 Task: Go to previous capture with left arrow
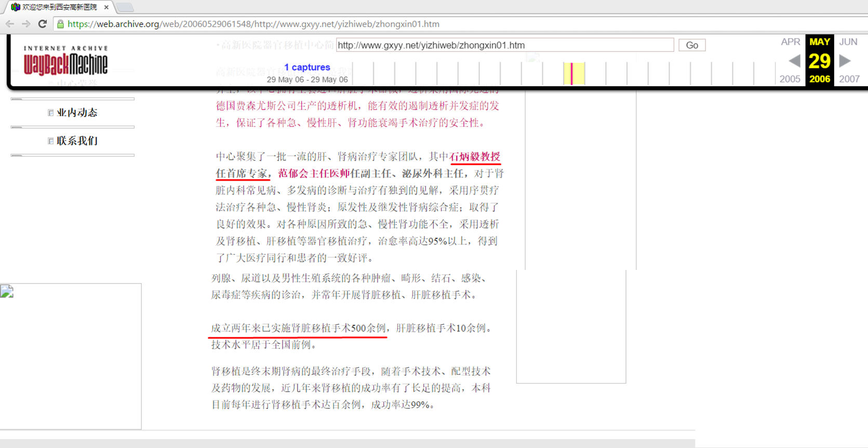coord(794,61)
